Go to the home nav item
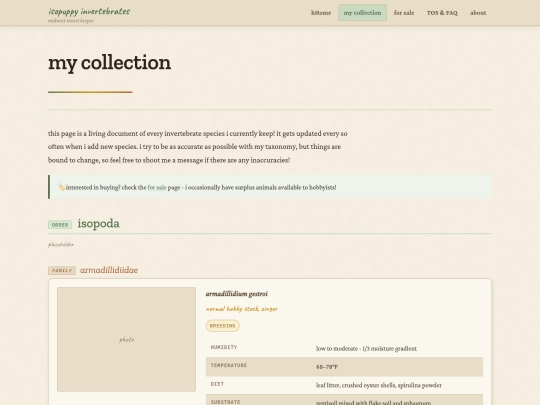Screen dimensions: 540x405 [x=321, y=13]
